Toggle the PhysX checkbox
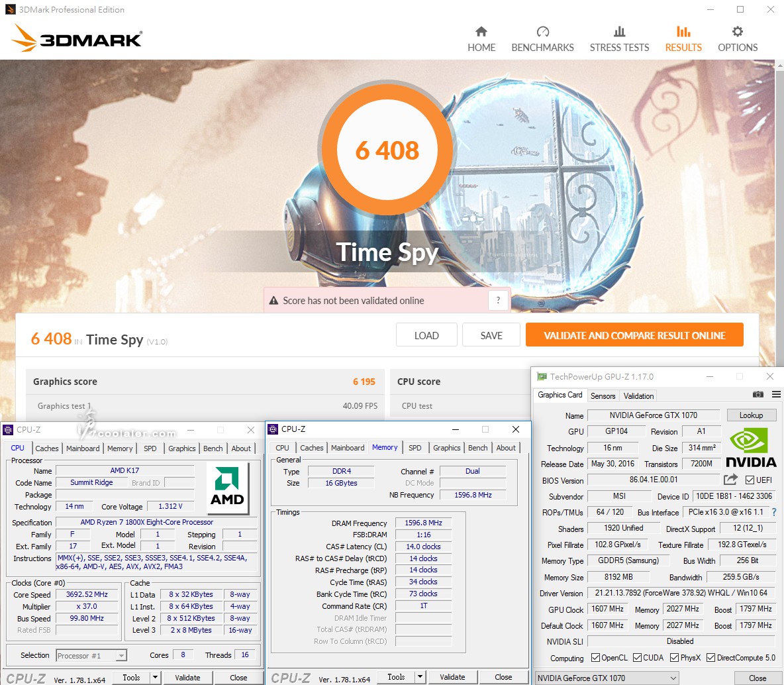Screen dimensions: 784x685 (675, 657)
